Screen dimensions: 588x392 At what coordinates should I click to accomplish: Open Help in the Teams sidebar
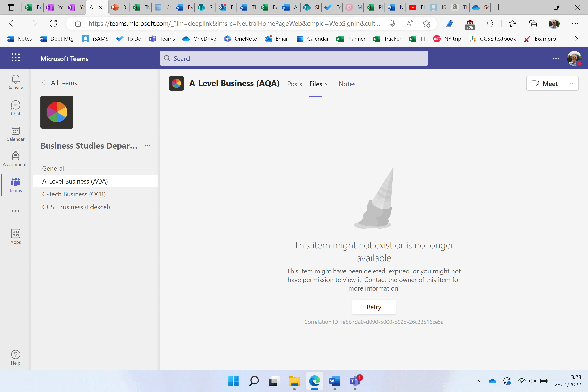pyautogui.click(x=16, y=357)
